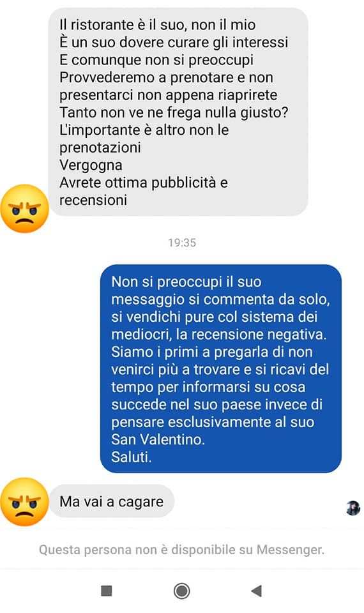Tap 'Questa persona non è disponibile su Messenger' notice
Image resolution: width=364 pixels, height=613 pixels.
182,550
